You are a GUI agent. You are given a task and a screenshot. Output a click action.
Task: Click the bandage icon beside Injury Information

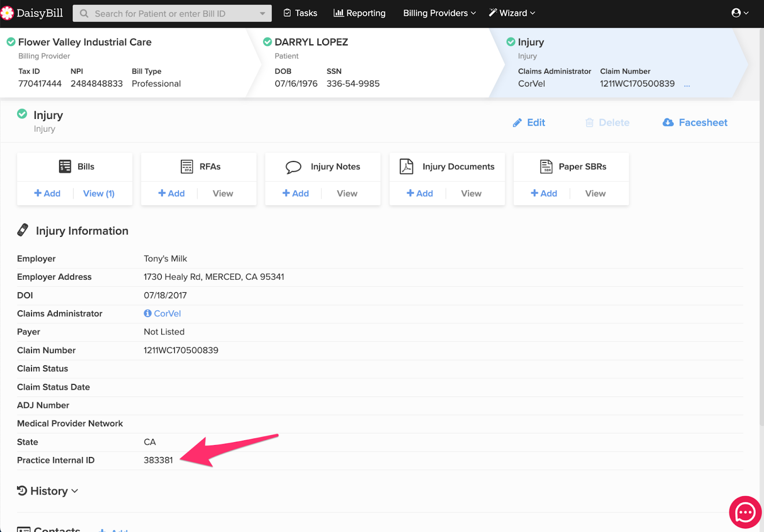(x=22, y=230)
